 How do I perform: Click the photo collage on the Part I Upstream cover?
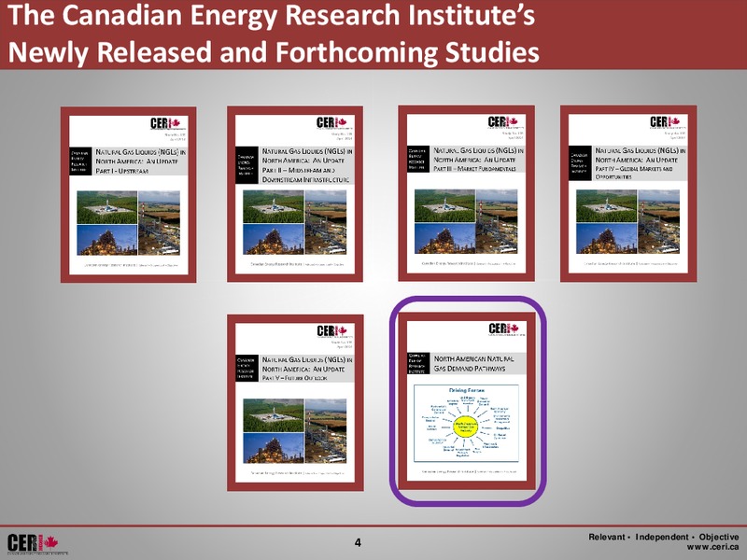[128, 223]
